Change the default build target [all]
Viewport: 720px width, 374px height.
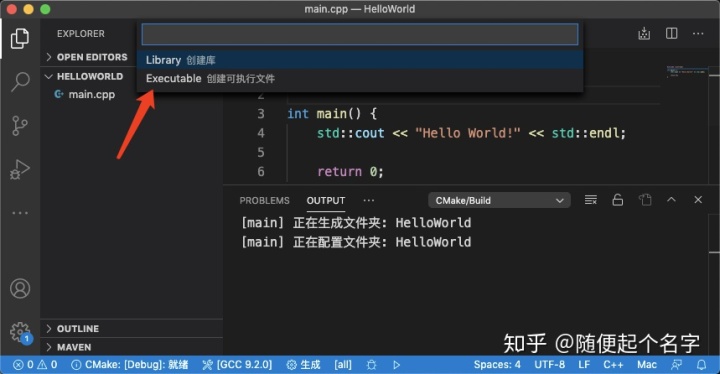[x=343, y=365]
